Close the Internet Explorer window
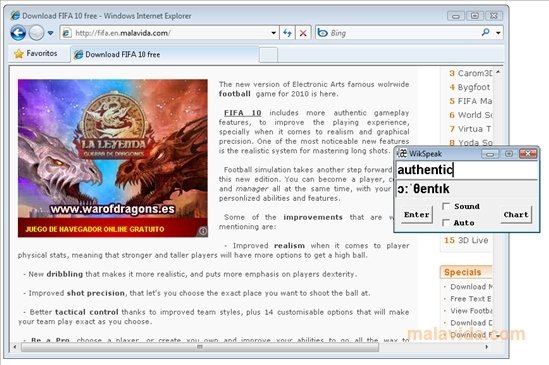549x365 pixels. coord(494,16)
